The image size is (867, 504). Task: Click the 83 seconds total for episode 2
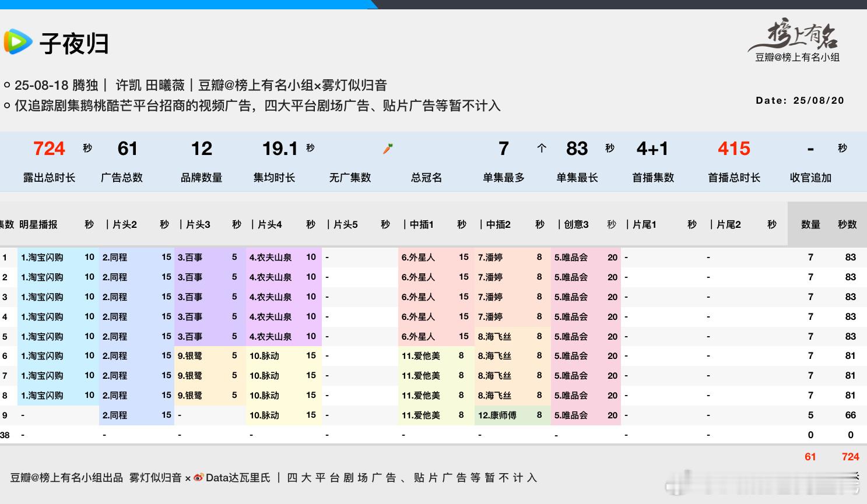pos(851,277)
